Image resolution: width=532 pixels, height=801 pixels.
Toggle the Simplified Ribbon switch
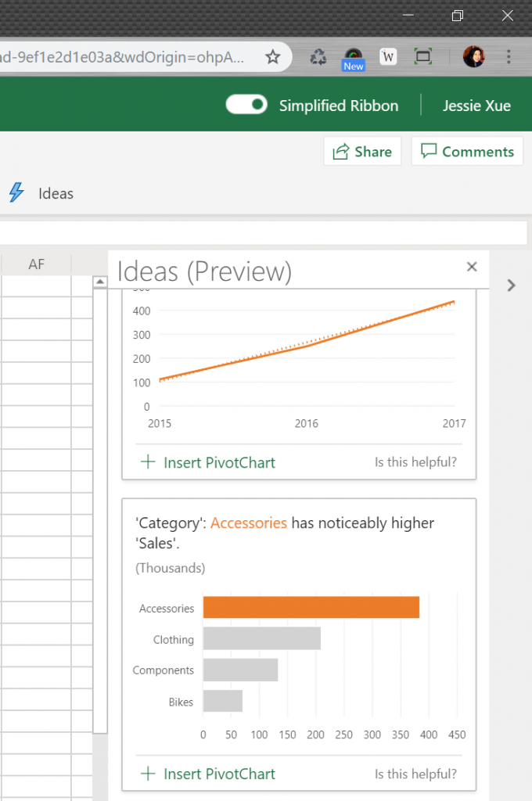[x=246, y=106]
